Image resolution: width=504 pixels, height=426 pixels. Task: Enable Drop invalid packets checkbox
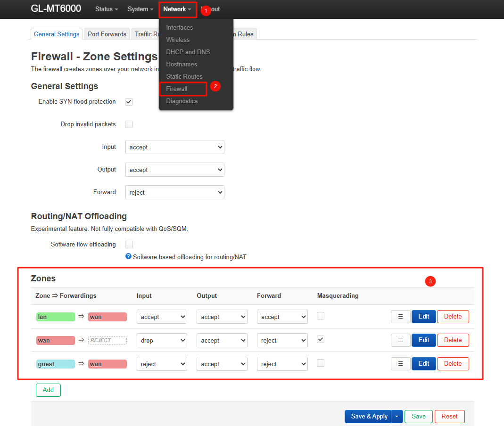pos(129,124)
